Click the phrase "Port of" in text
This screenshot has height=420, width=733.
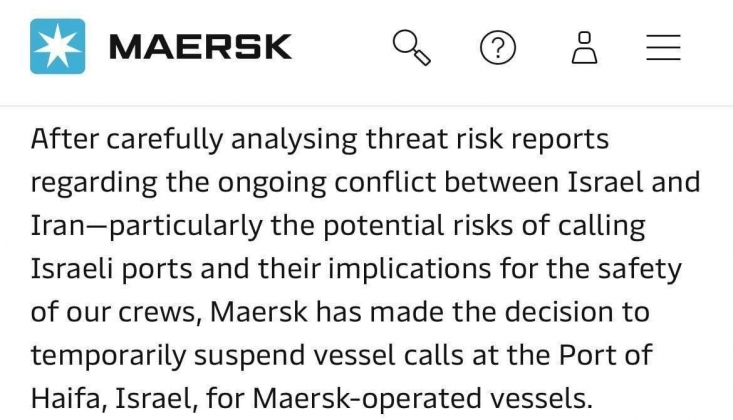tap(605, 355)
